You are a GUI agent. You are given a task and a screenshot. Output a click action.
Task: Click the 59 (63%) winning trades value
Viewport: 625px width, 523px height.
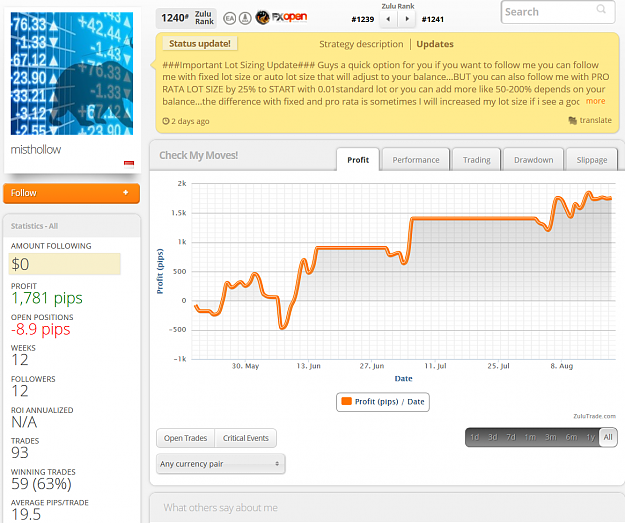pos(41,484)
